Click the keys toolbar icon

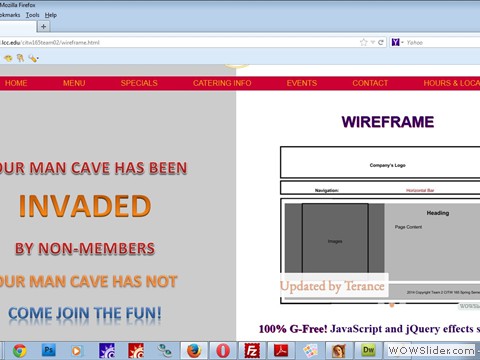(20, 58)
